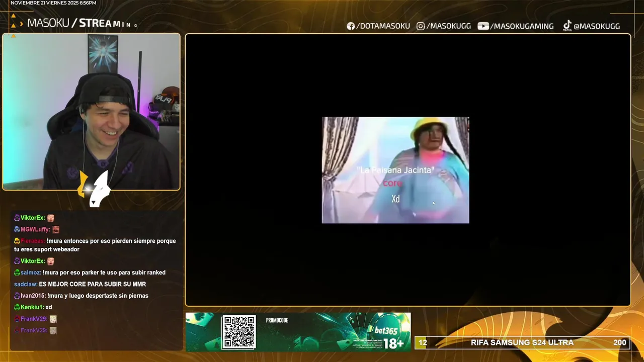Image resolution: width=644 pixels, height=362 pixels.
Task: Click the raffle current count '12'
Action: tap(423, 343)
